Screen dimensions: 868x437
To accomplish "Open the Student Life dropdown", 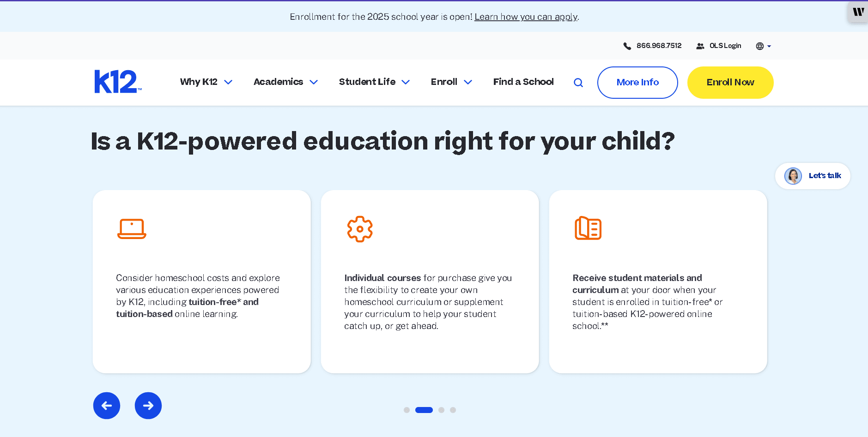I will click(374, 82).
